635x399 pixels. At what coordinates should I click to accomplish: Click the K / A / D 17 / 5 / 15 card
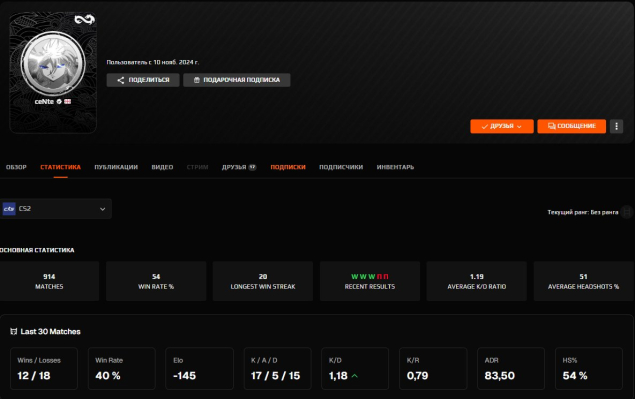click(x=277, y=369)
